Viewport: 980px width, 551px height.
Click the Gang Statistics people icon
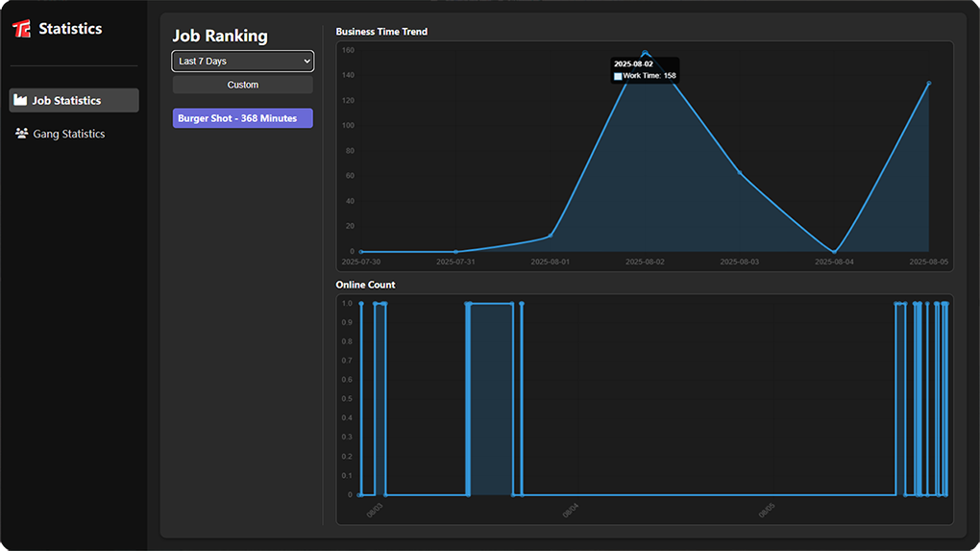point(22,134)
